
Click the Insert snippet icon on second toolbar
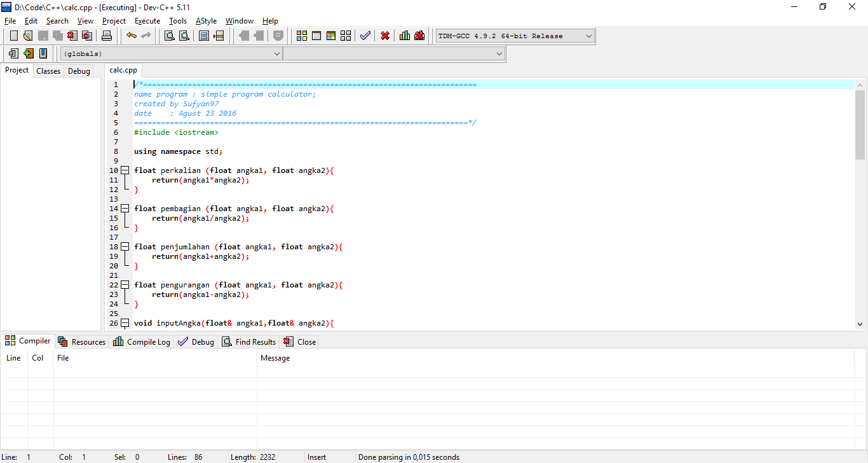click(x=13, y=53)
